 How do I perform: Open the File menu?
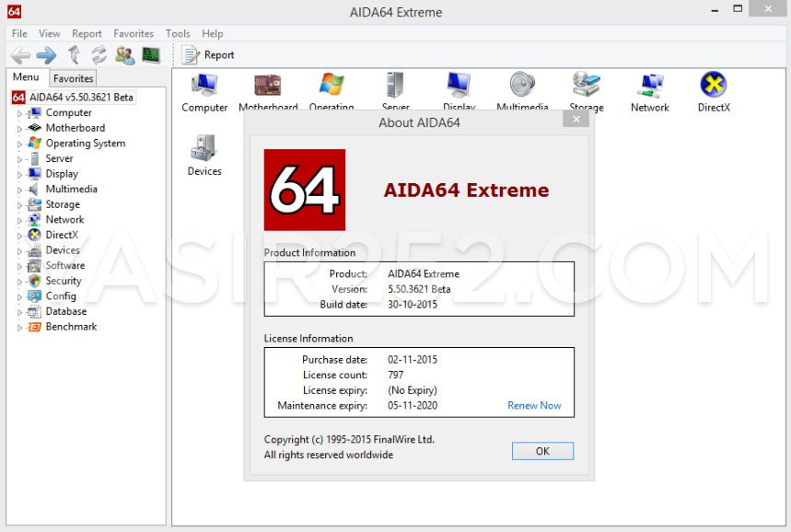tap(19, 33)
